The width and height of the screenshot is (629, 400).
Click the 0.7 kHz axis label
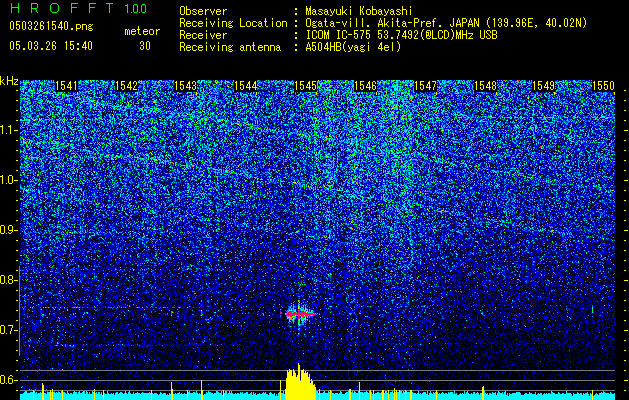9,330
